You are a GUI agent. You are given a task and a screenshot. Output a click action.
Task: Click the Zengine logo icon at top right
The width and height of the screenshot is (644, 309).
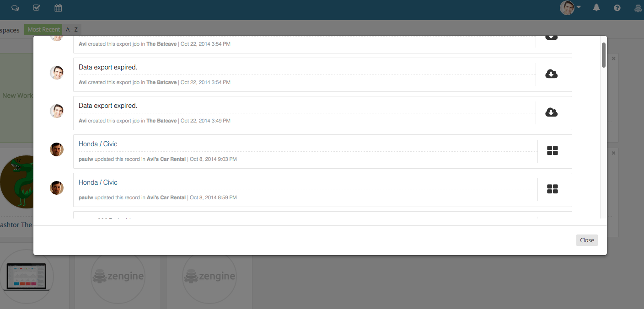[638, 8]
